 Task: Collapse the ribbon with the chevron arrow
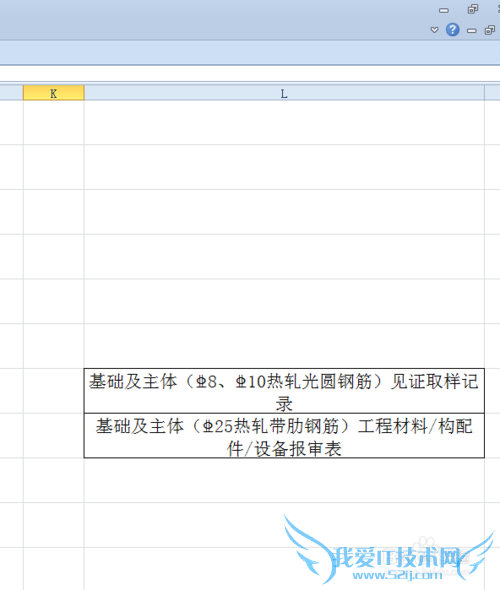pos(435,30)
